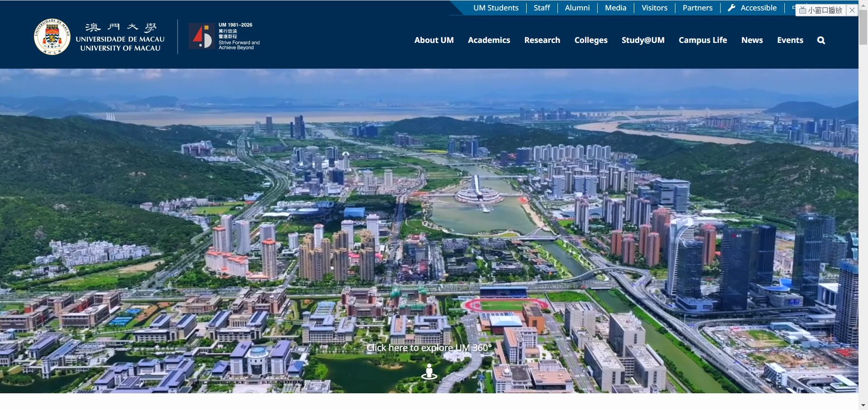Open the Partners page link

click(697, 8)
